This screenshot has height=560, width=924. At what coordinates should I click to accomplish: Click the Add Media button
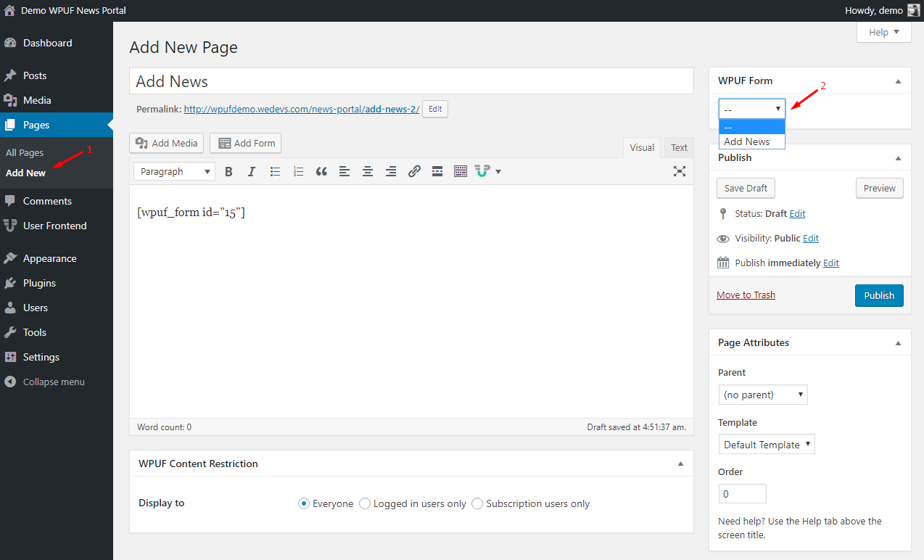166,143
